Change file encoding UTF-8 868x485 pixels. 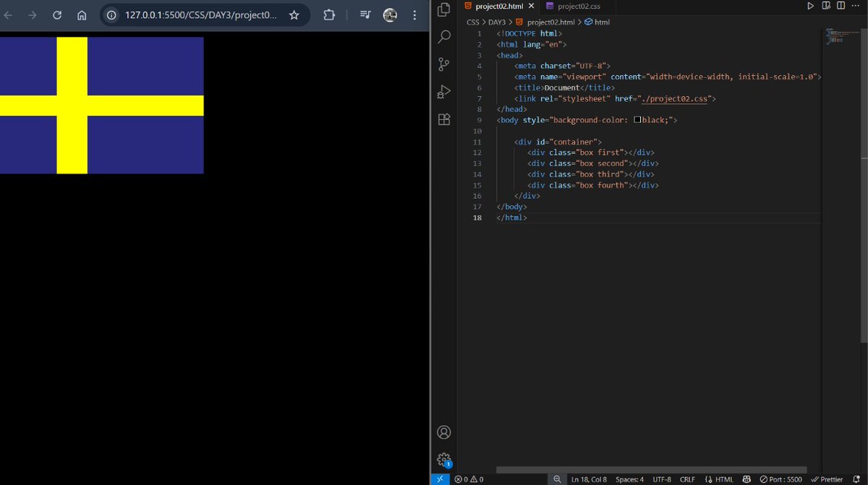tap(662, 479)
